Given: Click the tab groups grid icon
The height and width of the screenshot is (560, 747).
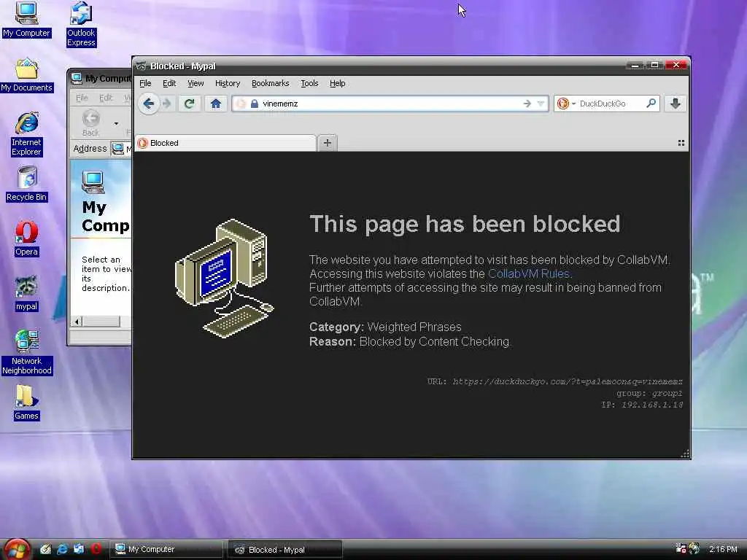Looking at the screenshot, I should point(681,143).
